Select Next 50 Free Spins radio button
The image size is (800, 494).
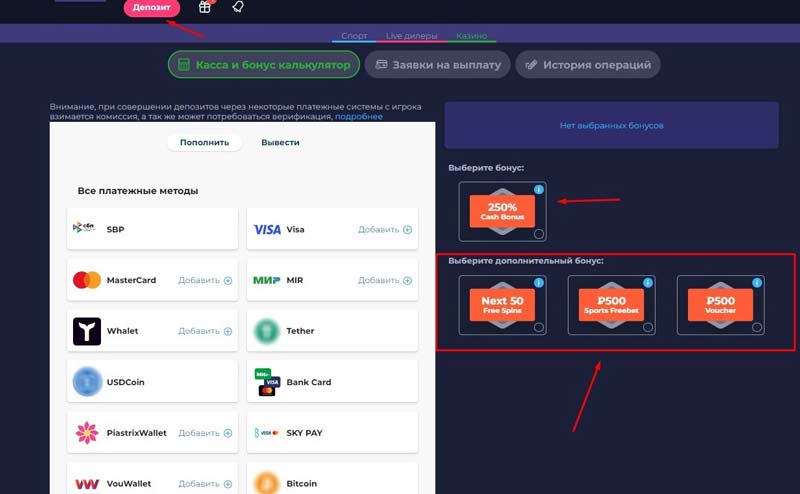click(x=539, y=327)
